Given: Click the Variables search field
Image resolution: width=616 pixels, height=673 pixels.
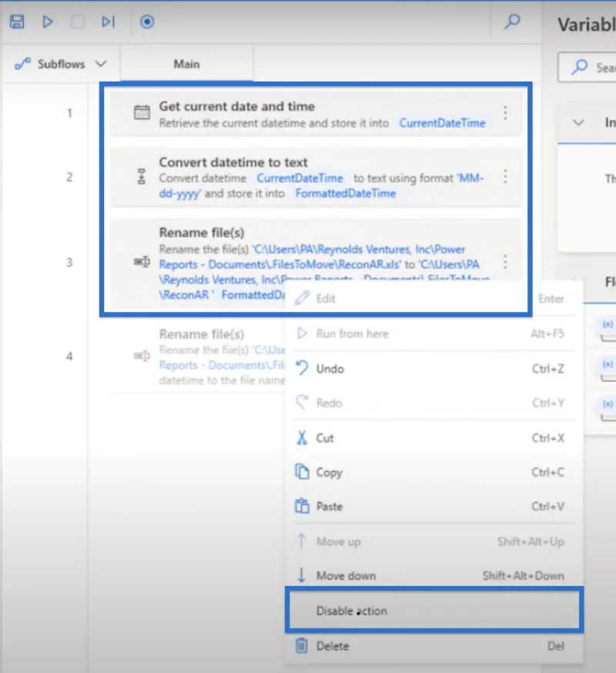Looking at the screenshot, I should pyautogui.click(x=588, y=68).
